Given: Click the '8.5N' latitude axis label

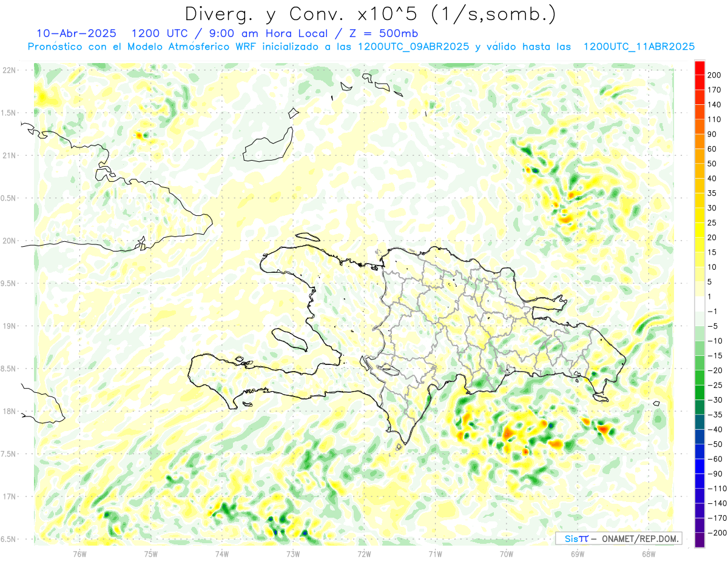Looking at the screenshot, I should tap(9, 369).
